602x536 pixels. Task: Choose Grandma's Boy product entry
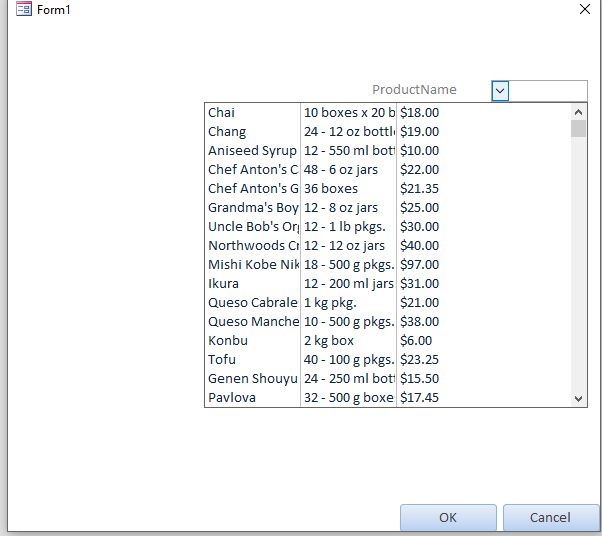[388, 208]
